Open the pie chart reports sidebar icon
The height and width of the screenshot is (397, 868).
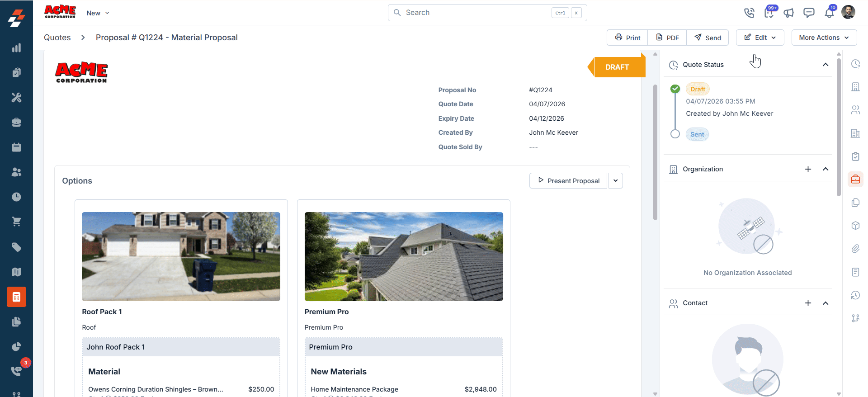(16, 346)
